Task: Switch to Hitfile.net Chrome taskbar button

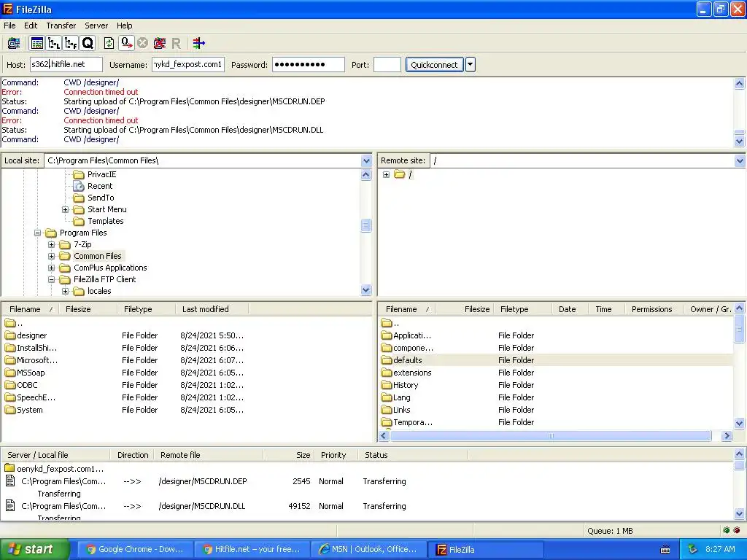Action: tap(252, 550)
